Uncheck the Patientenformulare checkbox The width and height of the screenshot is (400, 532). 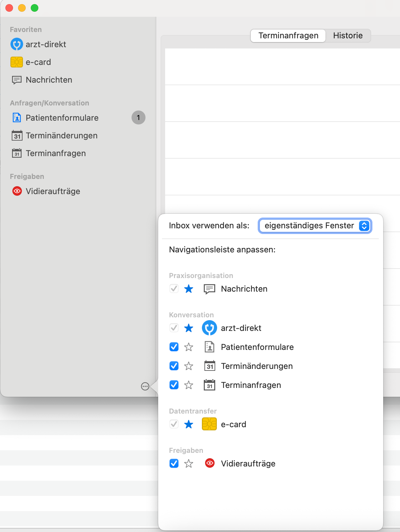[x=174, y=347]
